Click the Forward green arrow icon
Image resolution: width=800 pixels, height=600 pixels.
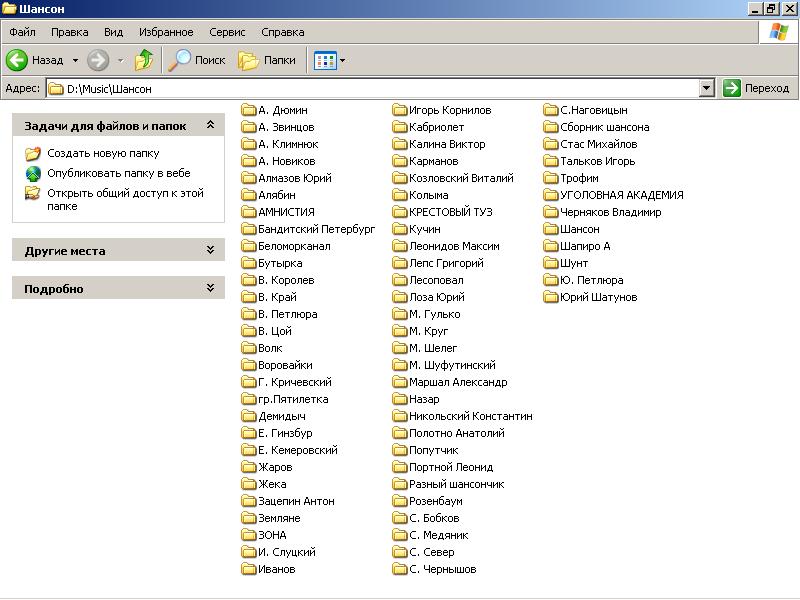tap(98, 60)
